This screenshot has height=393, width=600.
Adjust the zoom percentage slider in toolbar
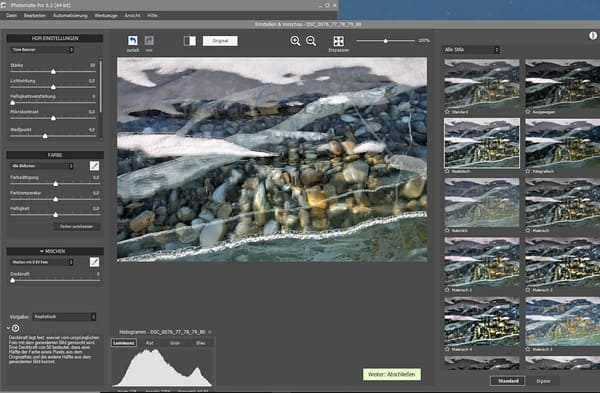(x=386, y=41)
